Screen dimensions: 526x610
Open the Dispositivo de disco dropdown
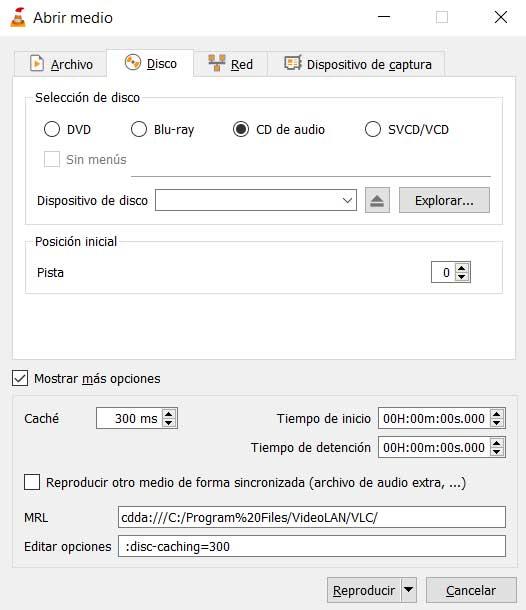click(x=256, y=200)
